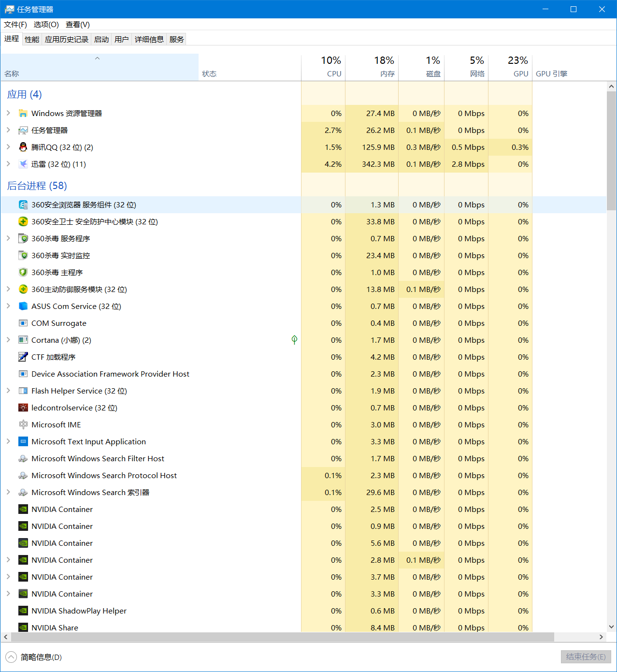Click the COM Surrogate icon

point(23,323)
